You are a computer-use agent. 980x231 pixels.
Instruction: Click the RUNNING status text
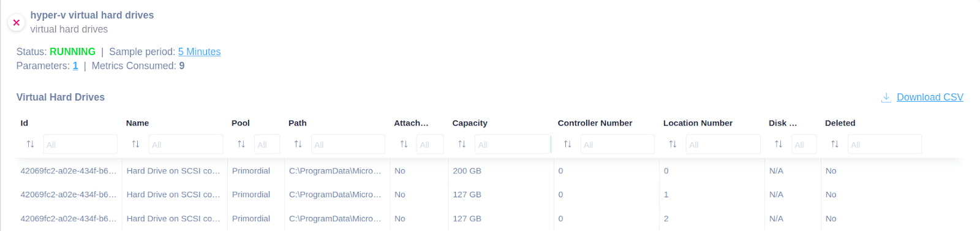pyautogui.click(x=72, y=51)
